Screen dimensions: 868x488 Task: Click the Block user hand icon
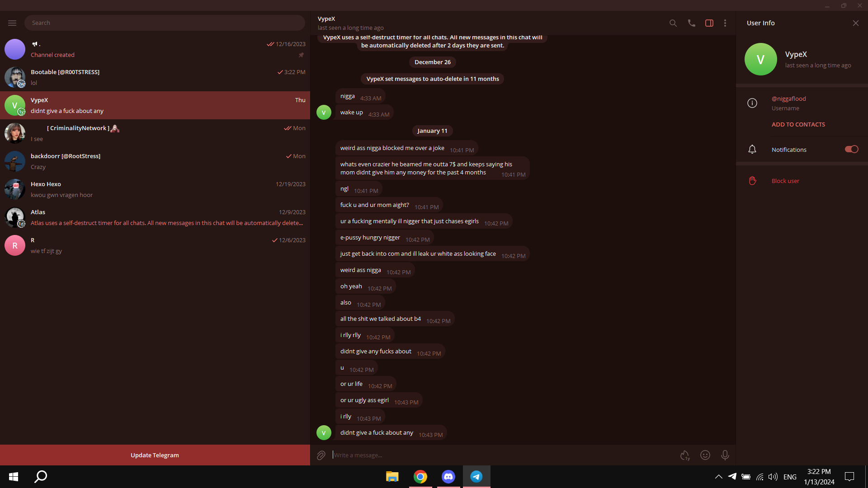click(x=752, y=181)
